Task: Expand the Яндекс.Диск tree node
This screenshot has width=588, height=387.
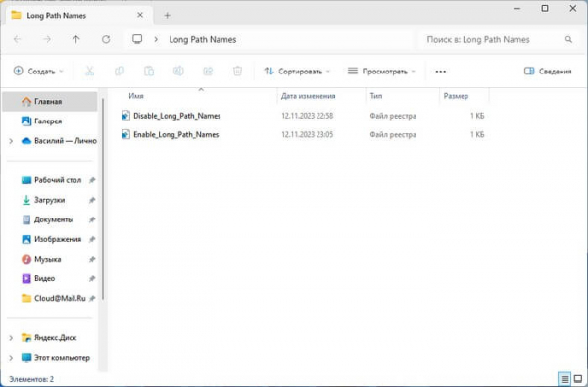Action: click(11, 338)
